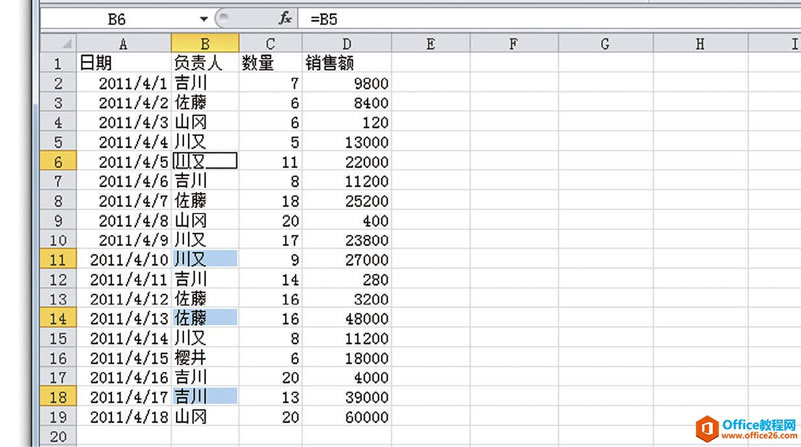
Task: Click highlighted 佐藤 in row 14
Action: (x=205, y=318)
